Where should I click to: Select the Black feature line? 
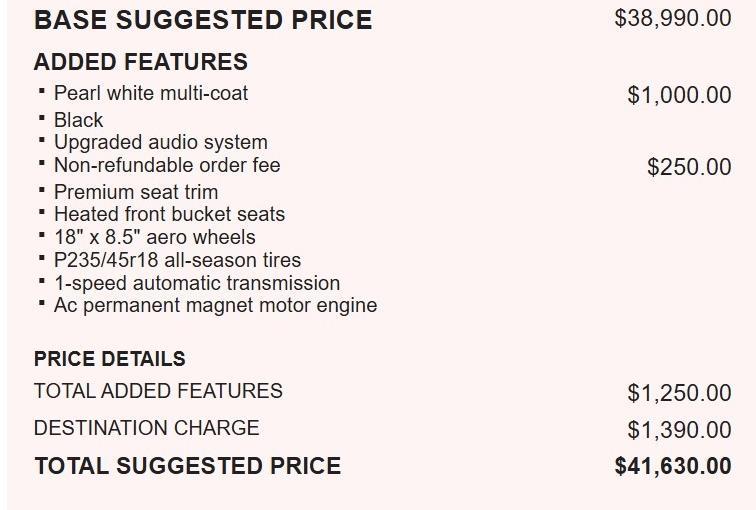(78, 120)
